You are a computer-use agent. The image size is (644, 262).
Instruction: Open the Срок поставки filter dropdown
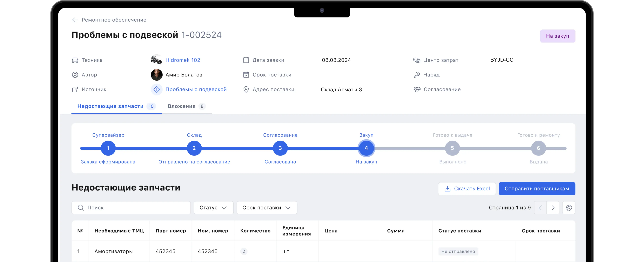tap(266, 208)
